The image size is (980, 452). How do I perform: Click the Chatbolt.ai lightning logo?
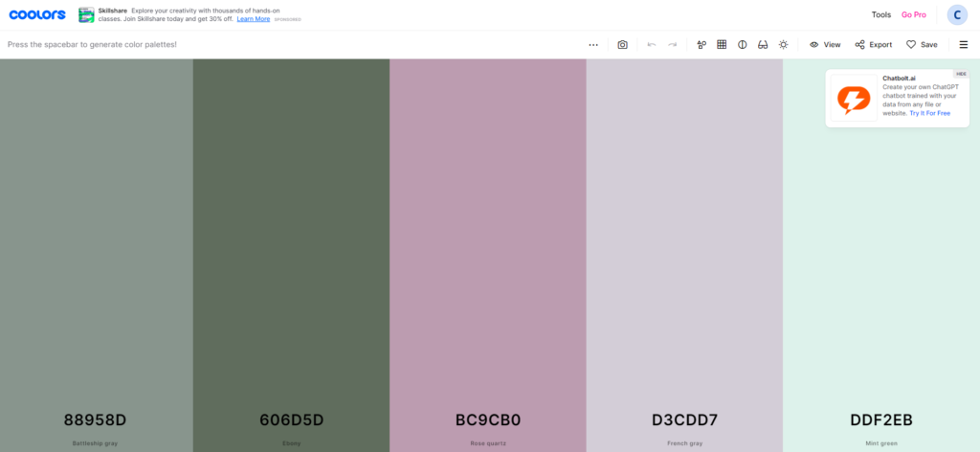[x=854, y=98]
